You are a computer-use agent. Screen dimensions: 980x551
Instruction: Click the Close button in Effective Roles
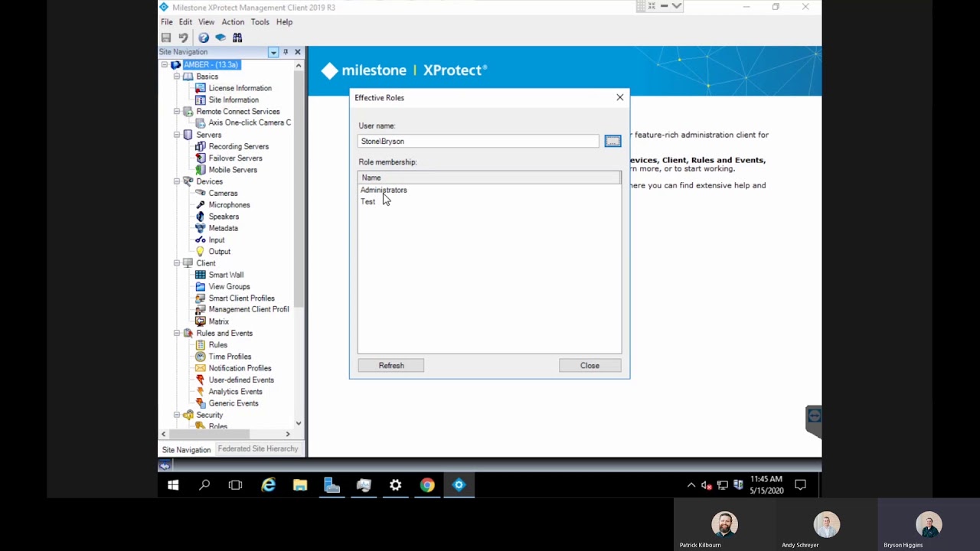pos(590,366)
